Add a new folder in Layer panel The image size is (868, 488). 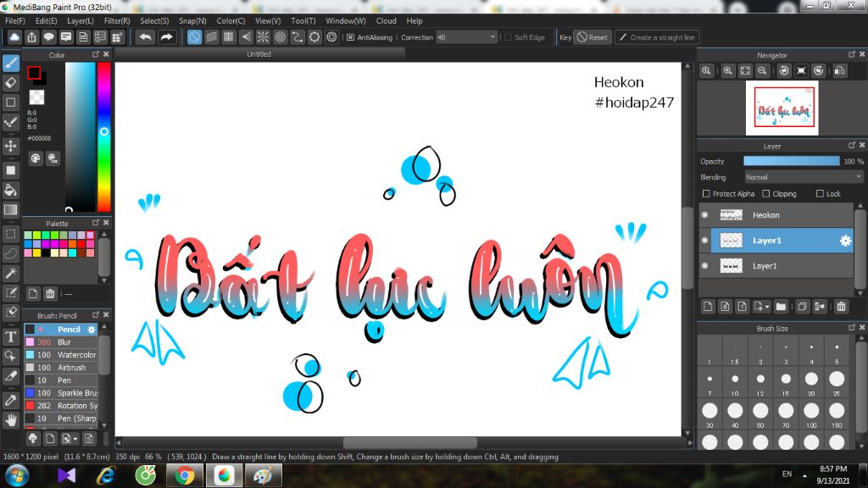click(781, 307)
